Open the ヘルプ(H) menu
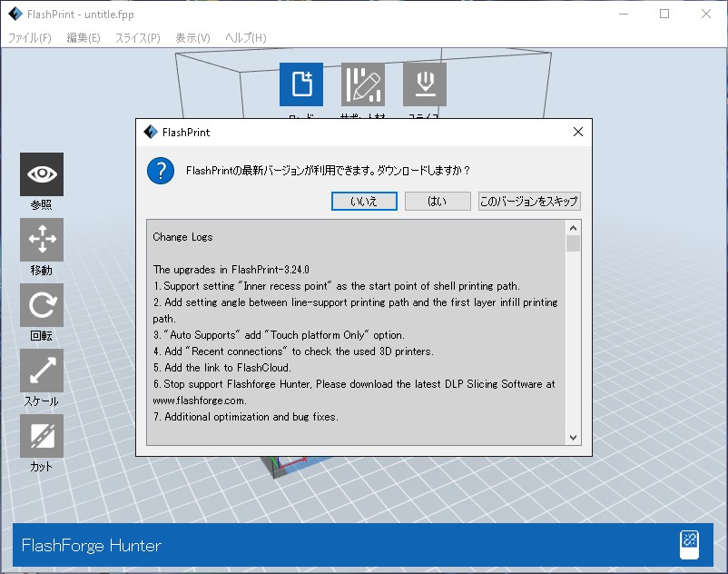This screenshot has height=574, width=728. click(245, 38)
